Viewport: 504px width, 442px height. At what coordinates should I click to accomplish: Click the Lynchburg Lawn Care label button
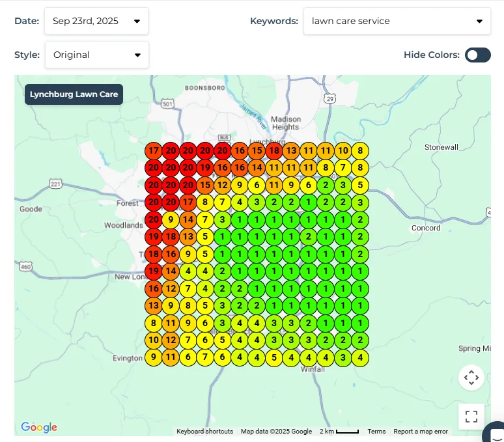pos(74,94)
